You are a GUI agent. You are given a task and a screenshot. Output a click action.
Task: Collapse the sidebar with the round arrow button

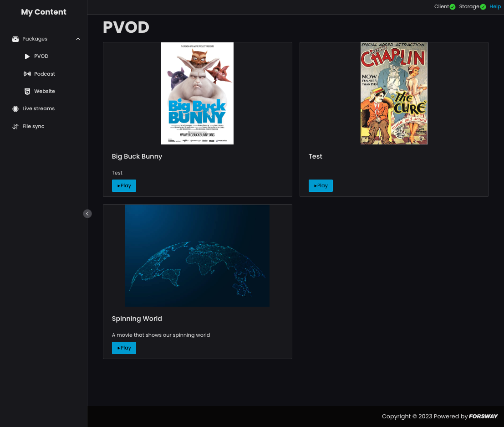click(87, 214)
